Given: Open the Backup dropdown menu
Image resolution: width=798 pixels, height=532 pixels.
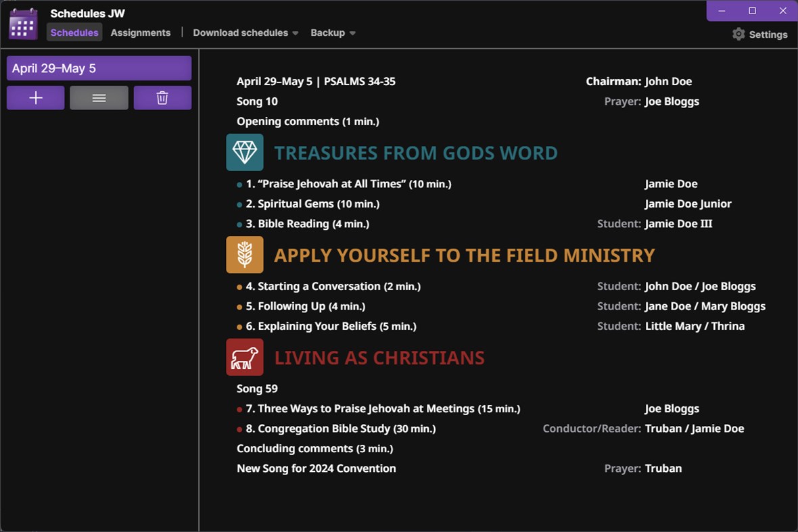Looking at the screenshot, I should point(332,32).
